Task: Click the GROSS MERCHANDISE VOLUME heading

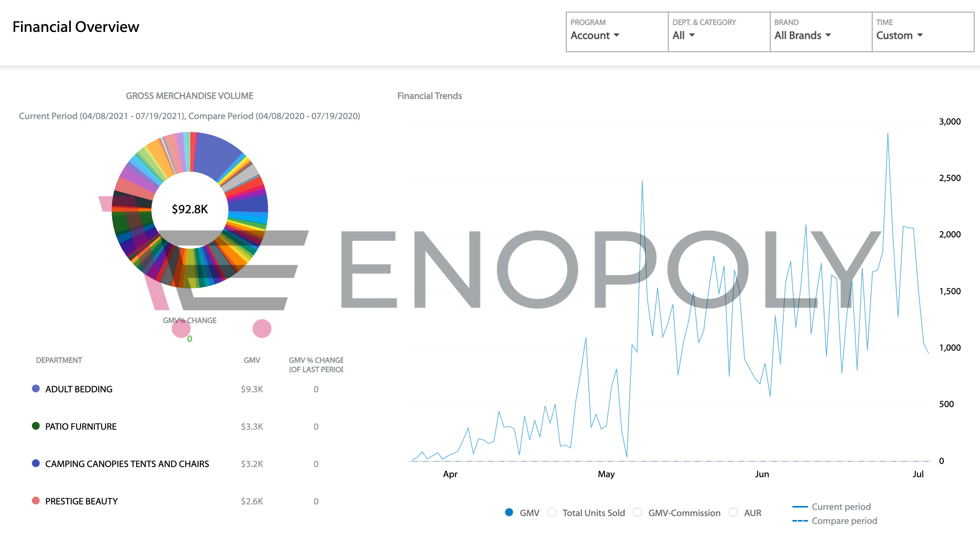Action: pyautogui.click(x=190, y=96)
